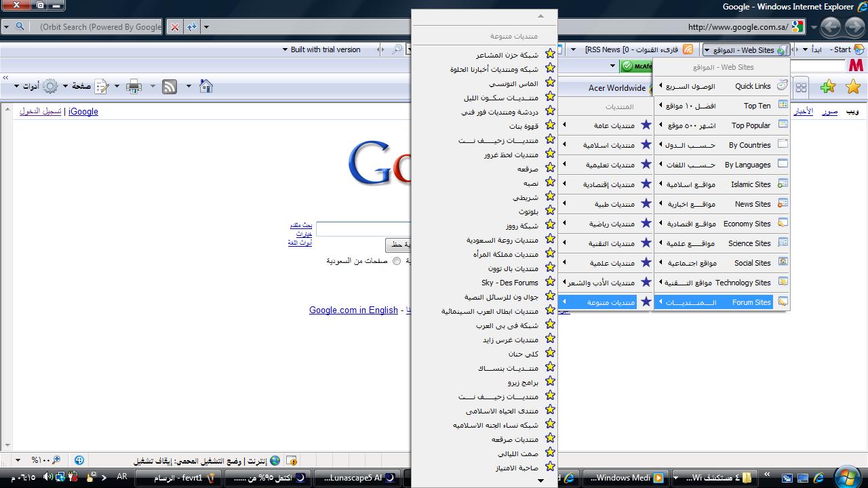Click the Google search input field
This screenshot has width=868, height=488.
(x=363, y=229)
